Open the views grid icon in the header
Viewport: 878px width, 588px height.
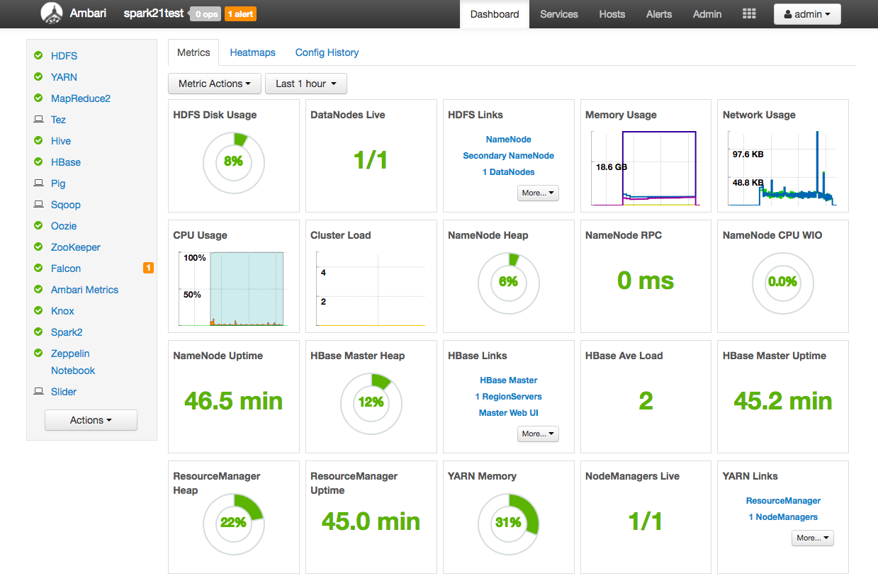click(748, 13)
